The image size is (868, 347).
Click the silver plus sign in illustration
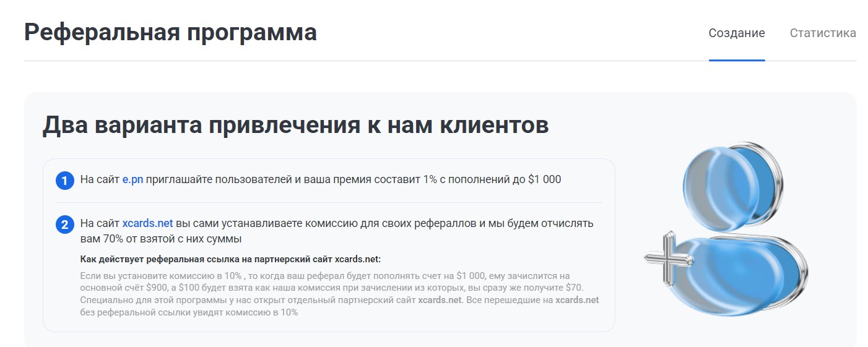point(666,257)
